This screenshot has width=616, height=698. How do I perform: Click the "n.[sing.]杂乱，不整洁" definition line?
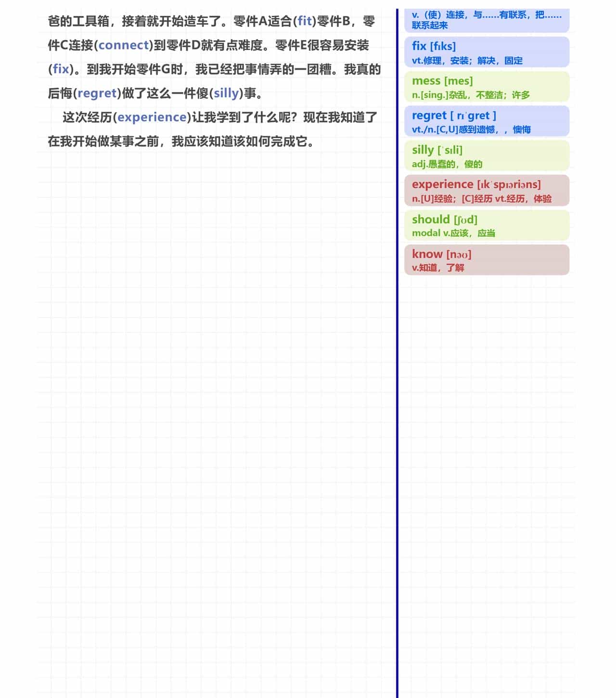tap(471, 95)
